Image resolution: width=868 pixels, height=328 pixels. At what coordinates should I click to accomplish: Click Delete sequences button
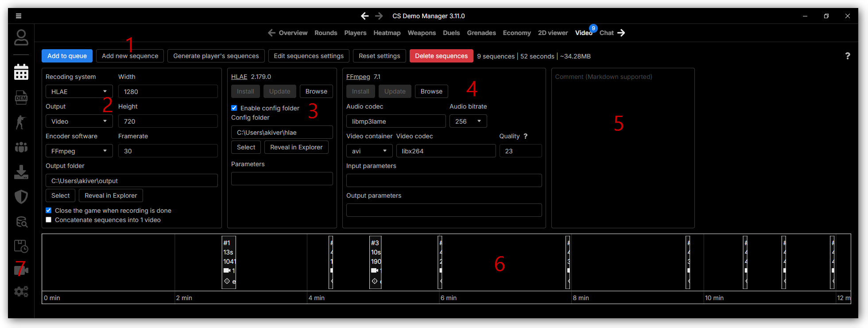(442, 56)
